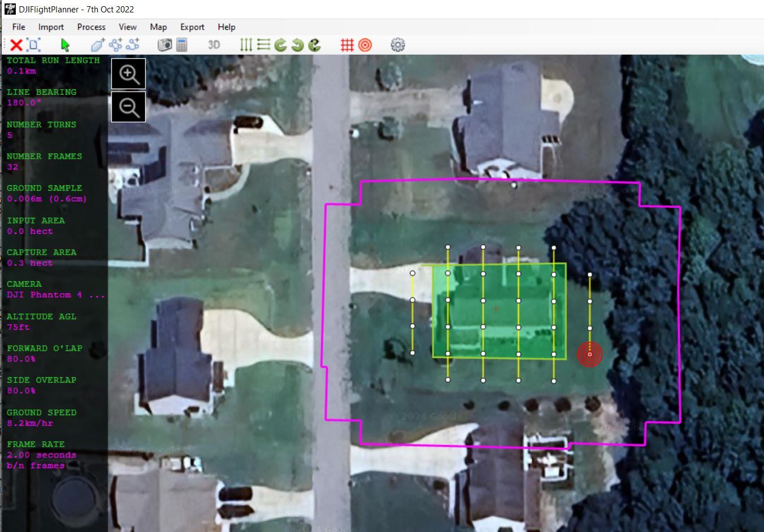Expand the Export menu
This screenshot has height=532, width=764.
pos(192,27)
